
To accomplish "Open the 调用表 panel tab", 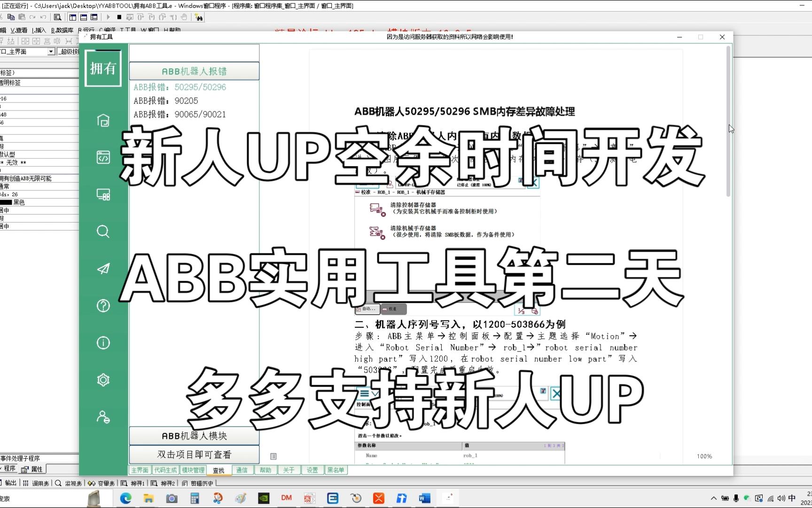I will click(36, 483).
